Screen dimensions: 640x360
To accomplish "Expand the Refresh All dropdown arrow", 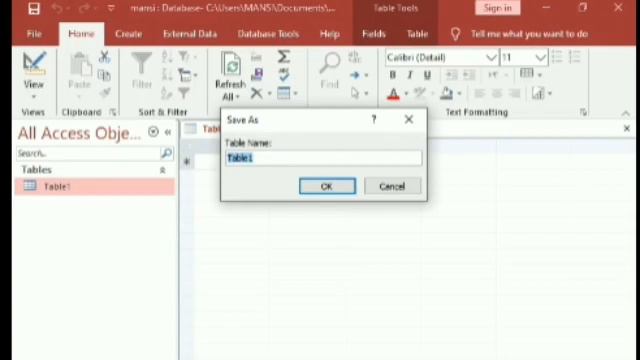I will (238, 97).
